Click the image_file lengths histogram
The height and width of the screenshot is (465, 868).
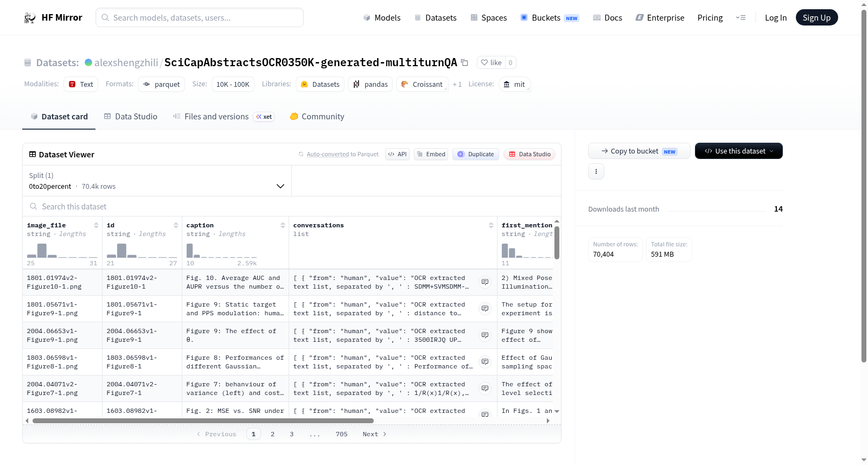[62, 250]
